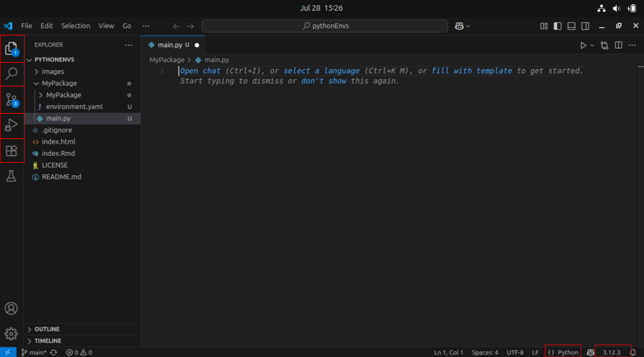This screenshot has height=357, width=644.
Task: Run Python file with play button
Action: pos(583,45)
